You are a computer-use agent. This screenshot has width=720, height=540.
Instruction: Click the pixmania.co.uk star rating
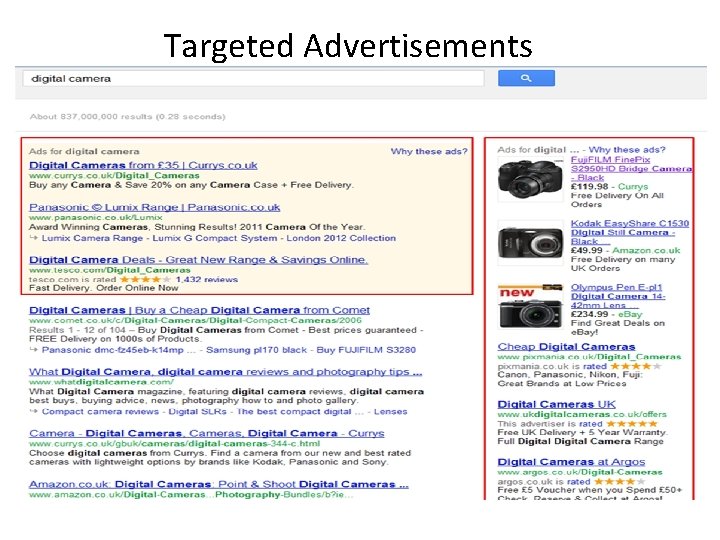tap(636, 366)
